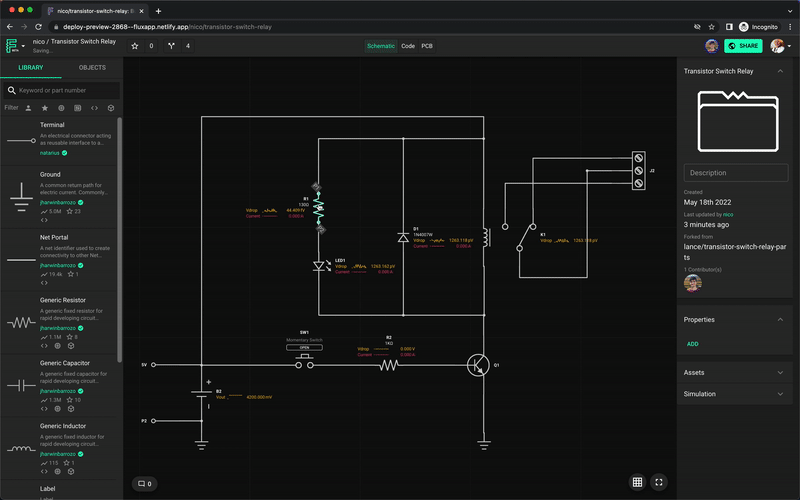Screen dimensions: 800x500
Task: Open nico's profile link in Last updated by
Action: [x=728, y=215]
